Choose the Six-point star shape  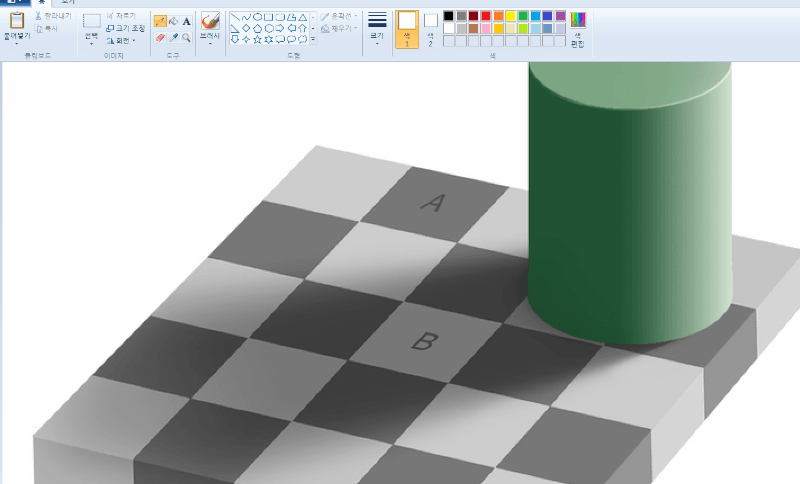coord(269,39)
